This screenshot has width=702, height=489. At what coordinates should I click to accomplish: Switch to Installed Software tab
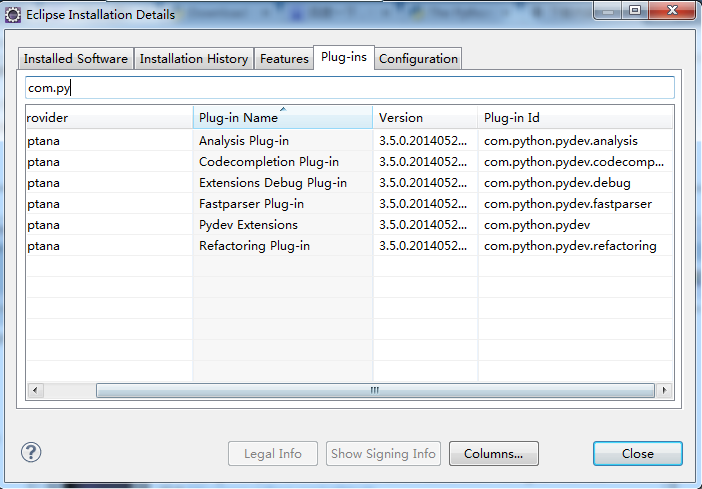tap(76, 59)
